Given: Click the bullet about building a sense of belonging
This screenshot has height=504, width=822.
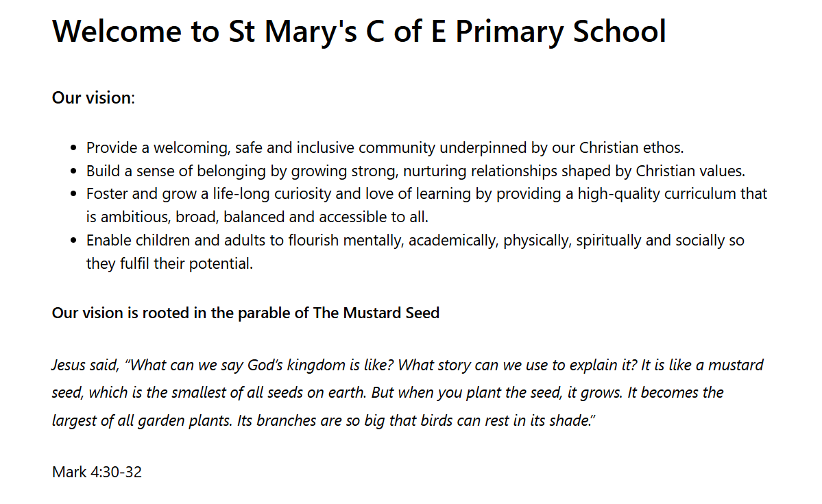Looking at the screenshot, I should (x=415, y=171).
